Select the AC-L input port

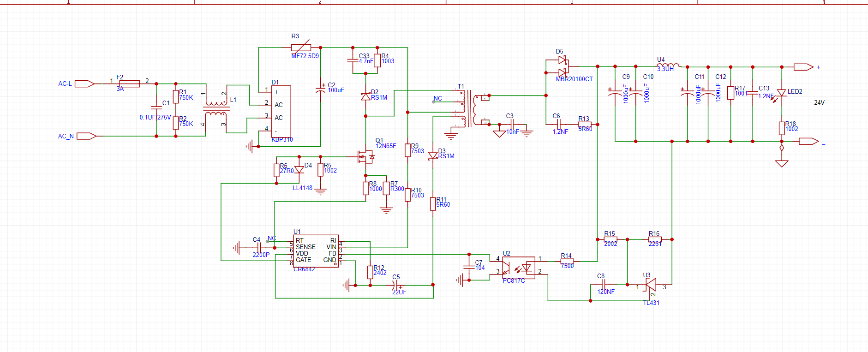(84, 84)
